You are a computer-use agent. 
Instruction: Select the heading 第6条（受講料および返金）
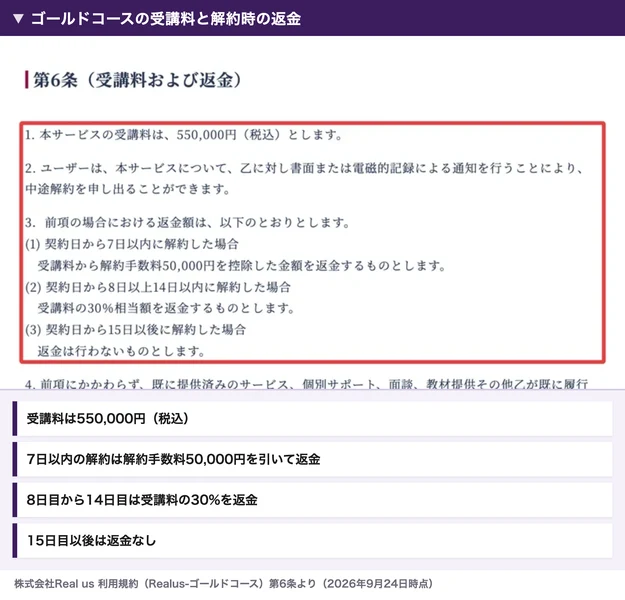coord(137,80)
